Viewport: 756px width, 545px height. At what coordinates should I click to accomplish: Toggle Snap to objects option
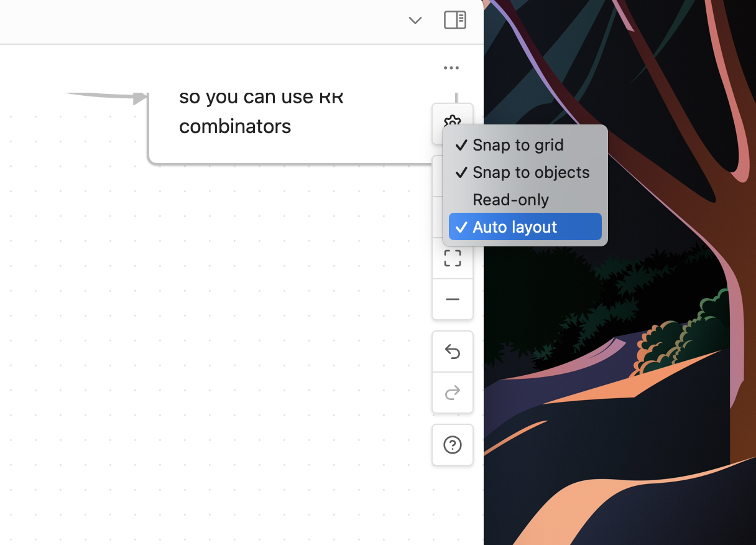point(525,172)
